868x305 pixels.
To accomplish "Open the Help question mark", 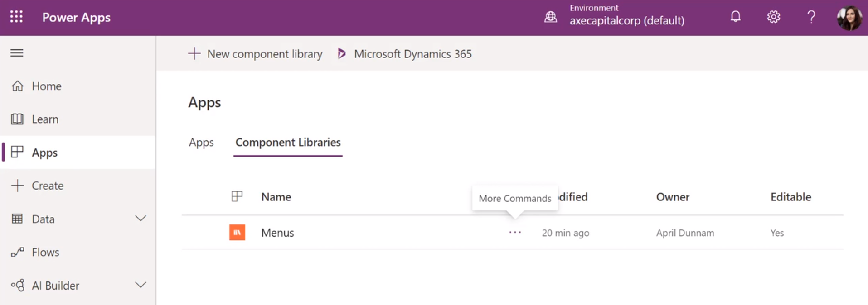I will (x=811, y=17).
